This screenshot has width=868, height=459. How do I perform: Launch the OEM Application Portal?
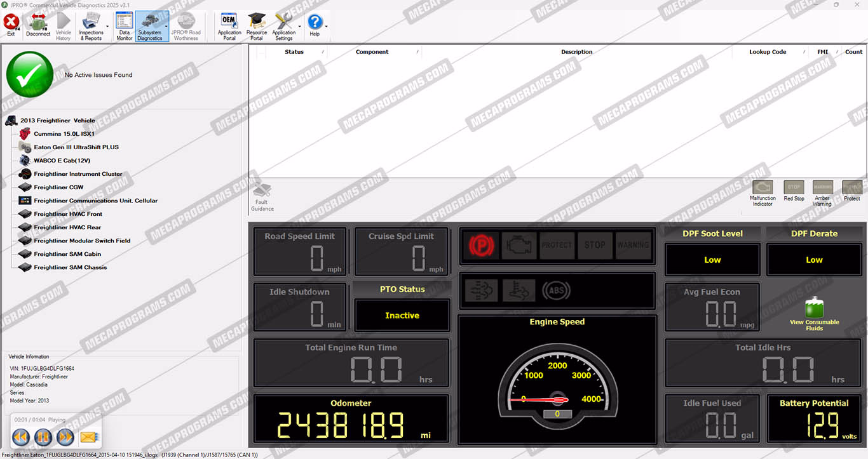(229, 26)
